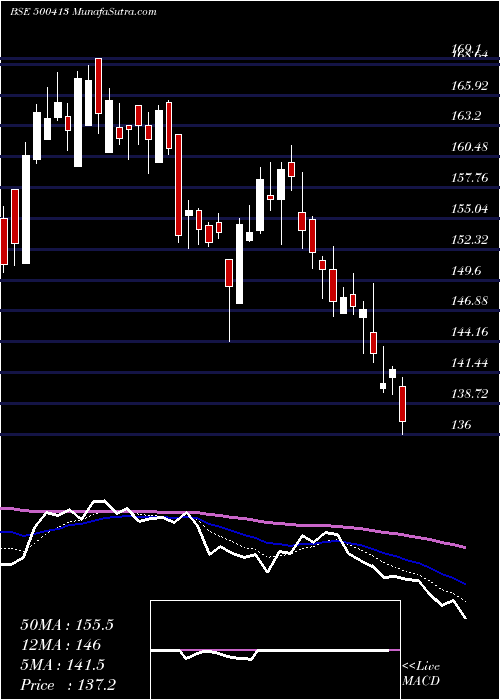Click the 50MA : 155.5 legend entry
Screen dimensions: 500x700
[67, 625]
